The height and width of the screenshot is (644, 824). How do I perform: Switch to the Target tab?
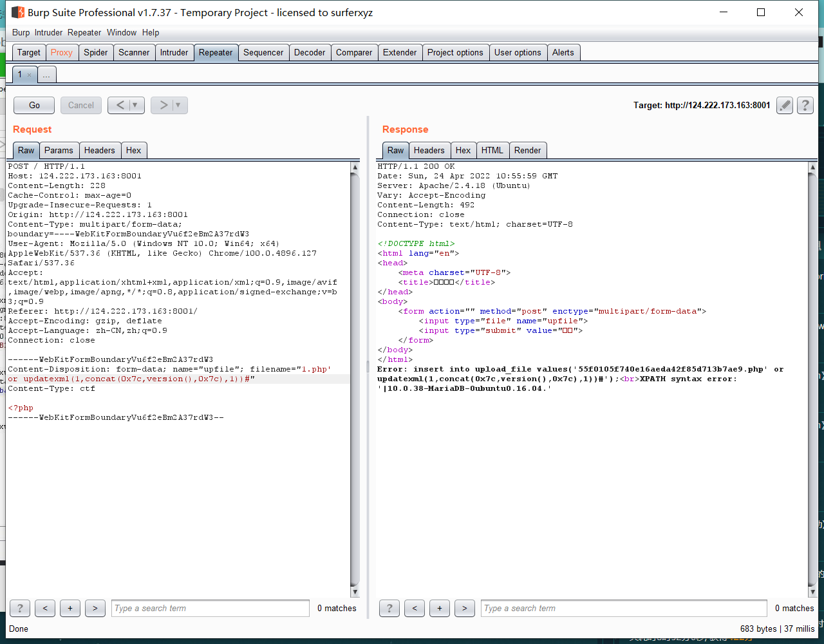[x=29, y=53]
